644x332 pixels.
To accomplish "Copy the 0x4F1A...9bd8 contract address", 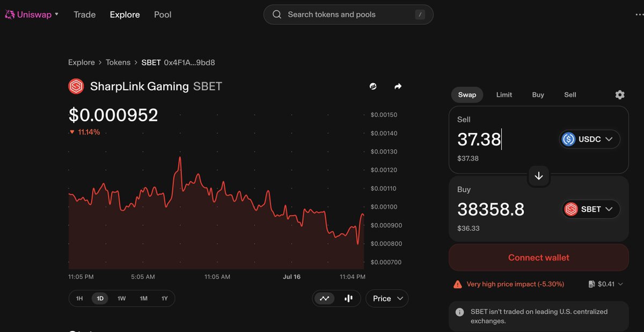I will (189, 62).
